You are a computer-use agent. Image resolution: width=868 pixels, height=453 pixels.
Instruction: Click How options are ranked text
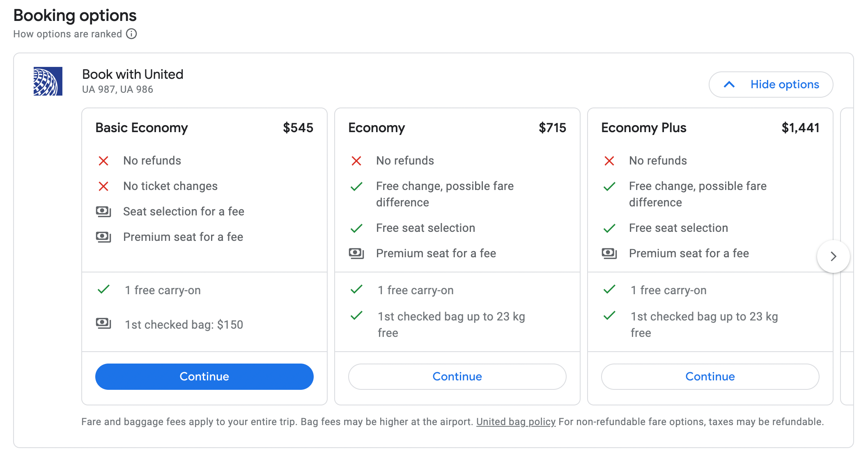[67, 34]
